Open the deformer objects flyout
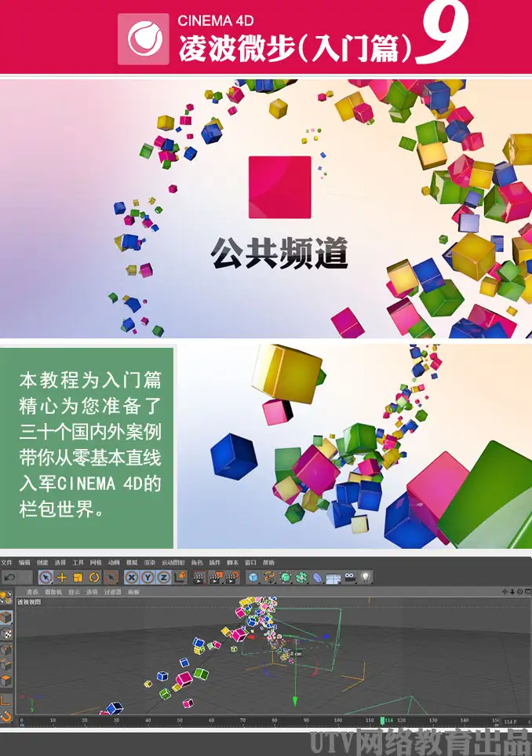The height and width of the screenshot is (756, 532). point(318,577)
